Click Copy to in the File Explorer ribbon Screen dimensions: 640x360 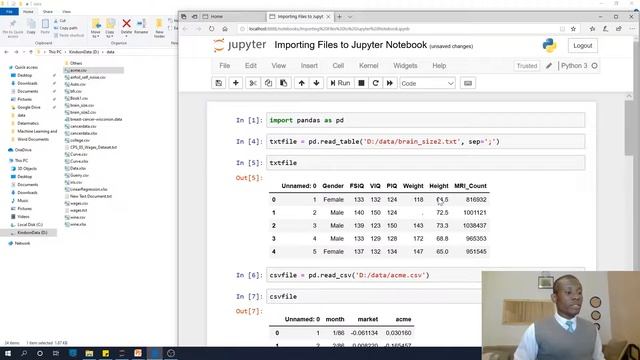110,28
